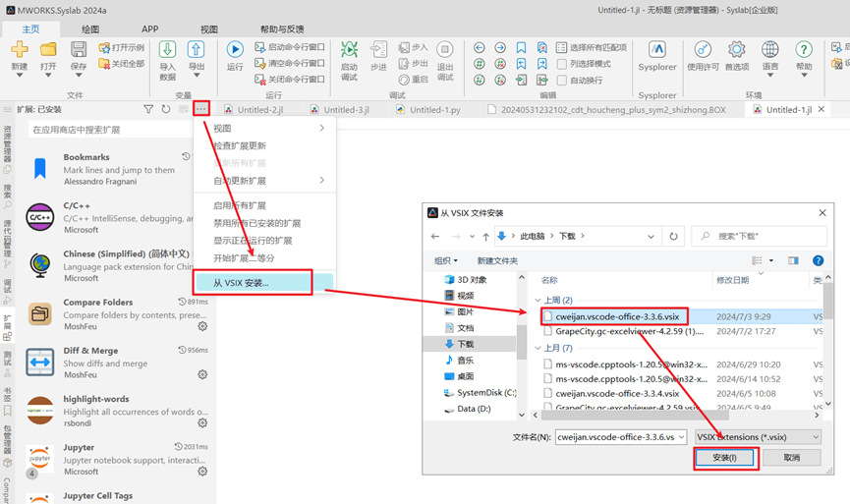Open the 组织 dropdown in the file dialog
The height and width of the screenshot is (504, 850).
point(445,260)
